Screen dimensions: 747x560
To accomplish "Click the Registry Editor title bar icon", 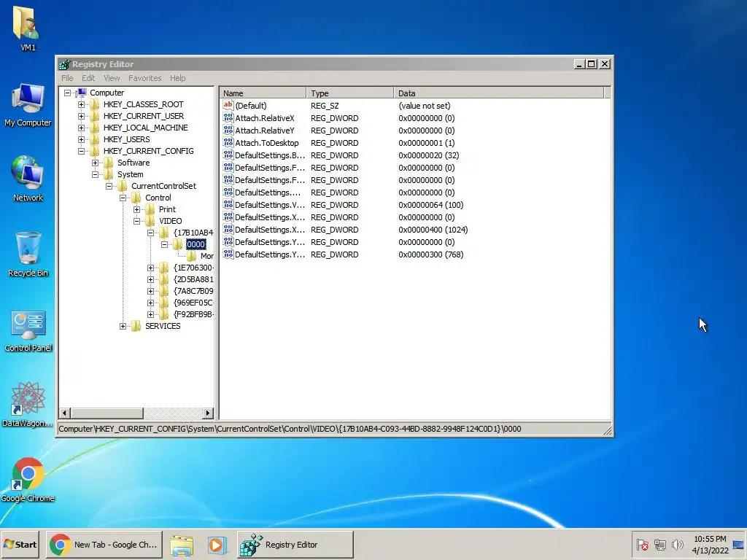I will point(64,64).
